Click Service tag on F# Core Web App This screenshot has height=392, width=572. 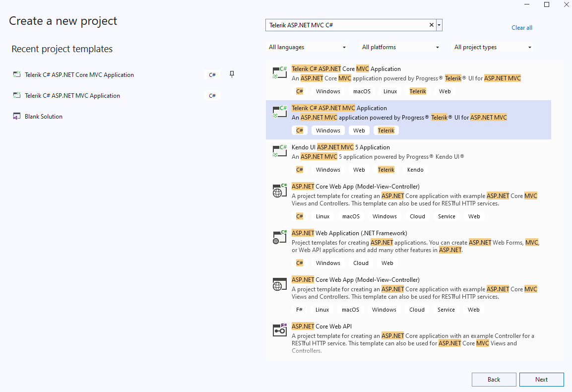[446, 310]
